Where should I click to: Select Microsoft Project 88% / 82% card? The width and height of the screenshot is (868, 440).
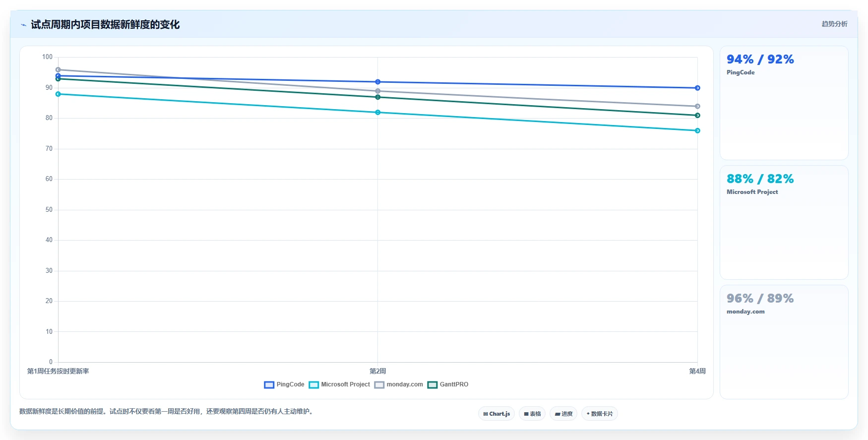coord(784,222)
